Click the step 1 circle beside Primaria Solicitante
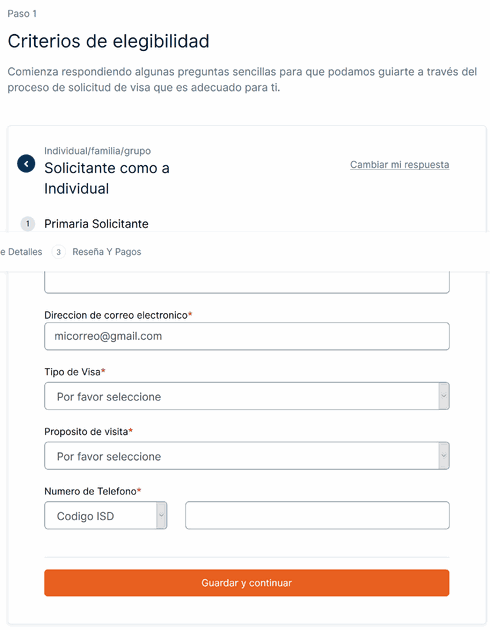The height and width of the screenshot is (630, 490). pyautogui.click(x=28, y=224)
